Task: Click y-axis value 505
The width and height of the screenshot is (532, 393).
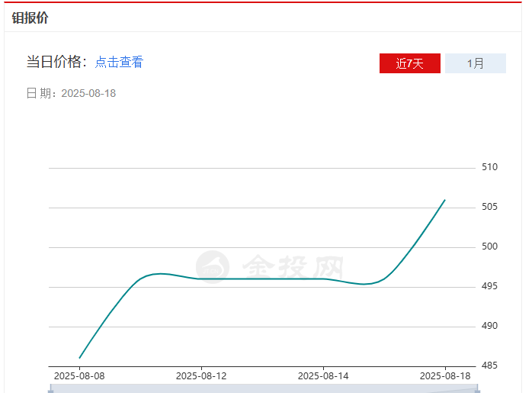Action: [x=489, y=207]
